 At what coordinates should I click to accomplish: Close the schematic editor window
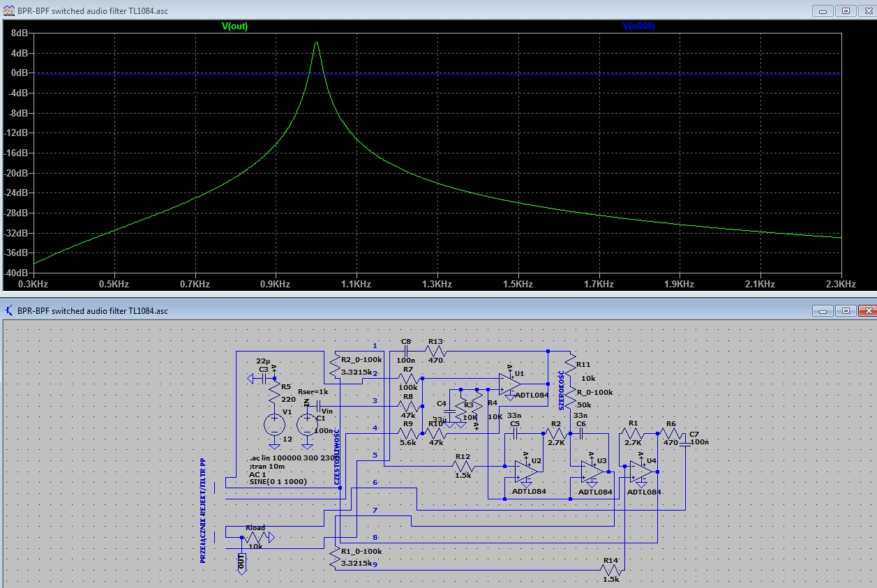pyautogui.click(x=867, y=310)
